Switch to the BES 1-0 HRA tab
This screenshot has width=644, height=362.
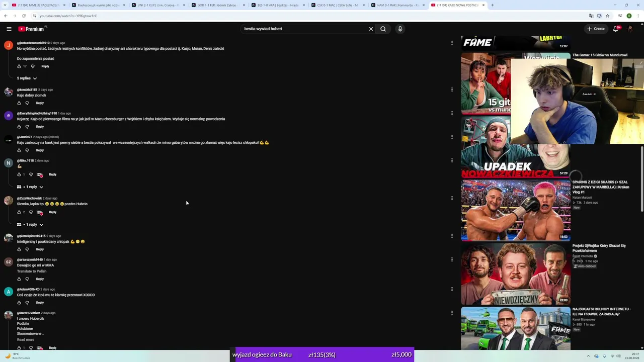tap(278, 5)
